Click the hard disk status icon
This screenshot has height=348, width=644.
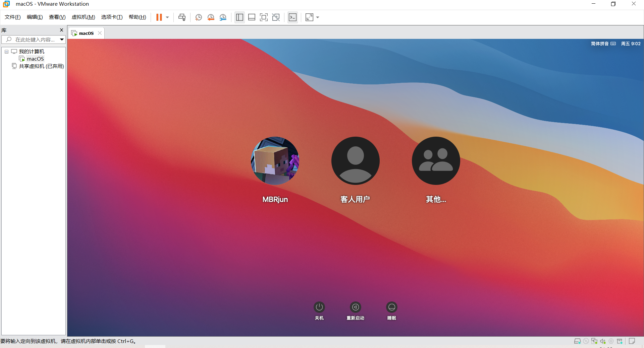tap(577, 341)
